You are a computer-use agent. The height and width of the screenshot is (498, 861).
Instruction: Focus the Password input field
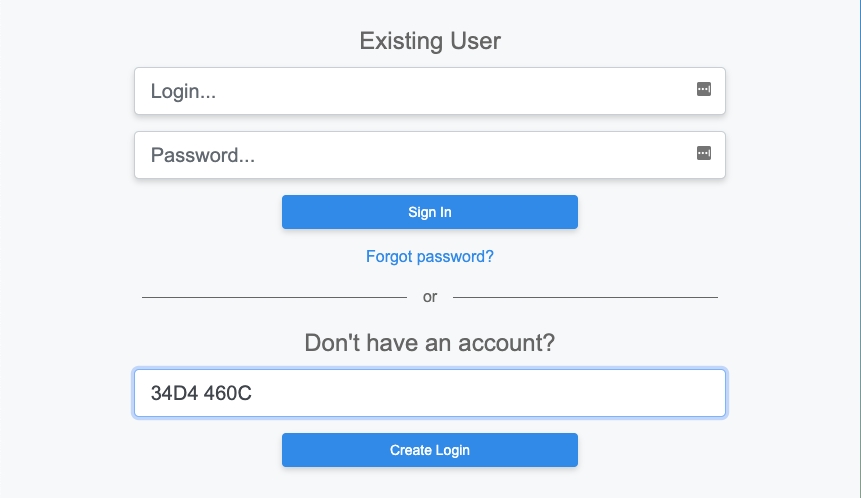pos(430,155)
